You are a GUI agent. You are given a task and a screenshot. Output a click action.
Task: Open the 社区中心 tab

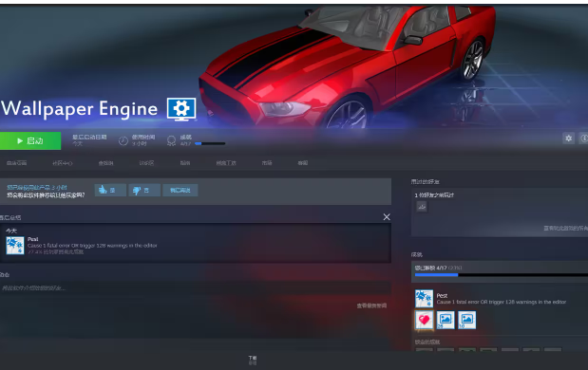pyautogui.click(x=63, y=163)
